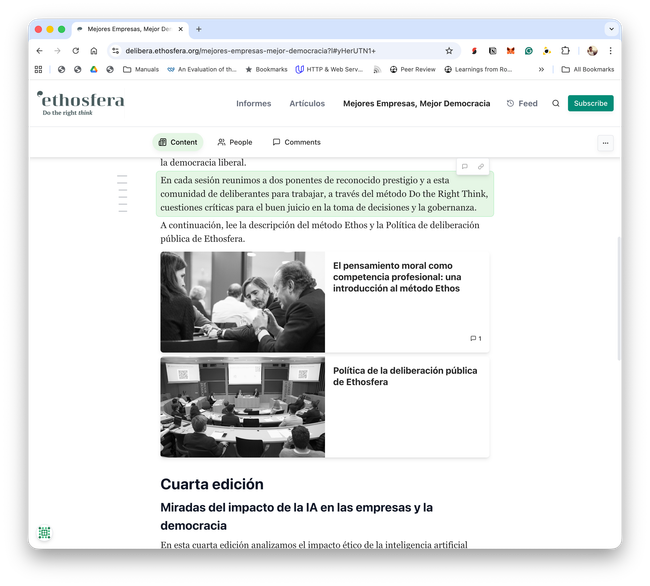Copy link icon above highlighted paragraph
650x586 pixels.
tap(480, 166)
